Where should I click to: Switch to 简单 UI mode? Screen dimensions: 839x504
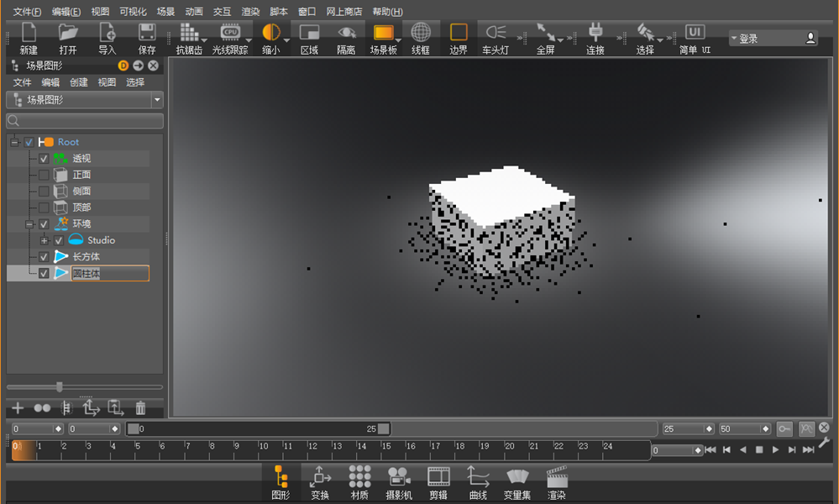pos(695,33)
